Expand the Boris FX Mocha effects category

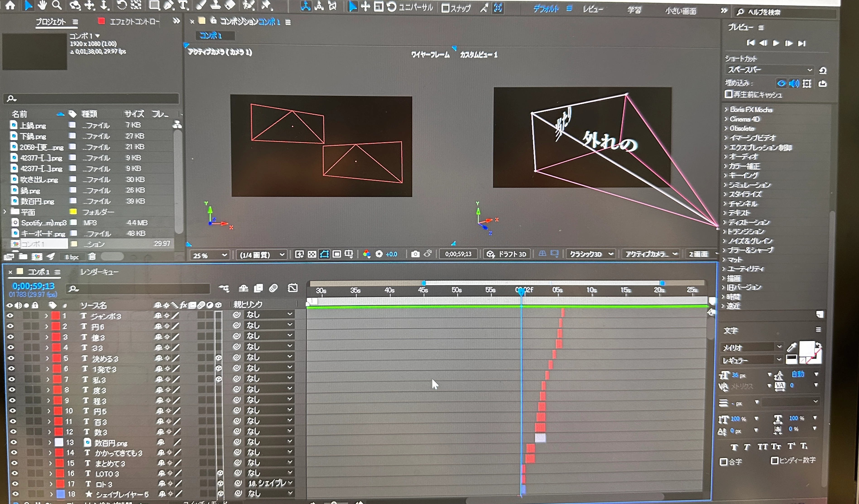(x=726, y=110)
